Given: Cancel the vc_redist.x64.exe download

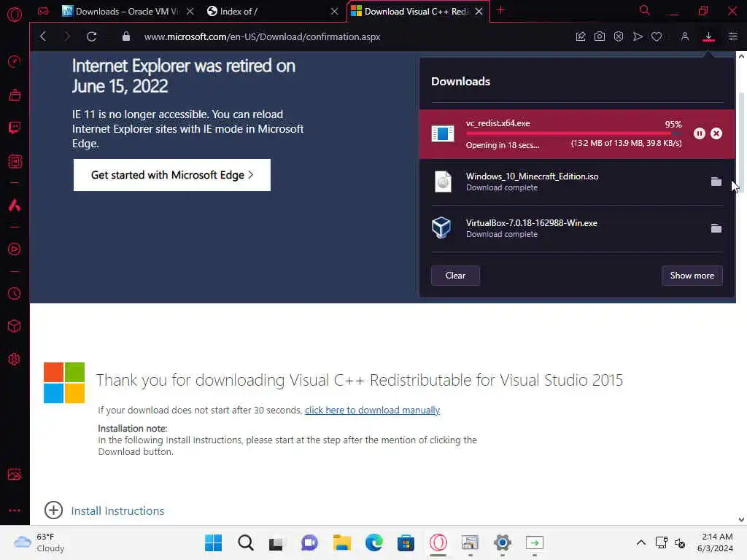Looking at the screenshot, I should [716, 133].
